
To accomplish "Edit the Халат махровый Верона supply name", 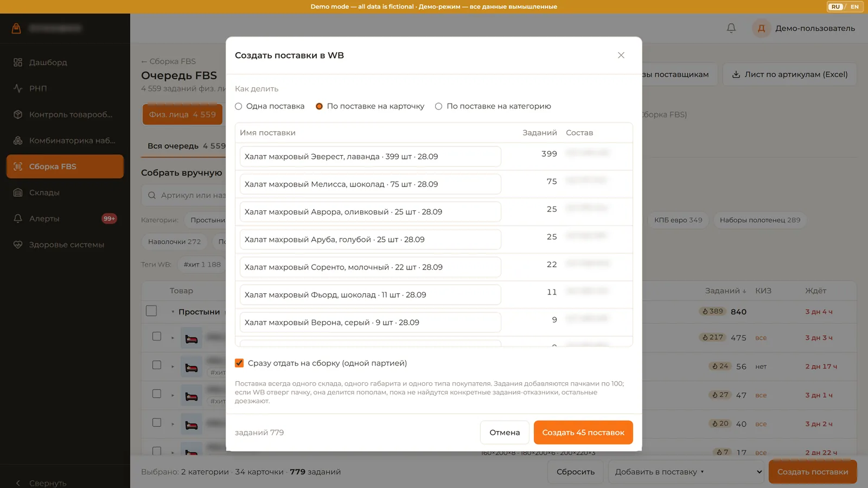I will (x=370, y=323).
